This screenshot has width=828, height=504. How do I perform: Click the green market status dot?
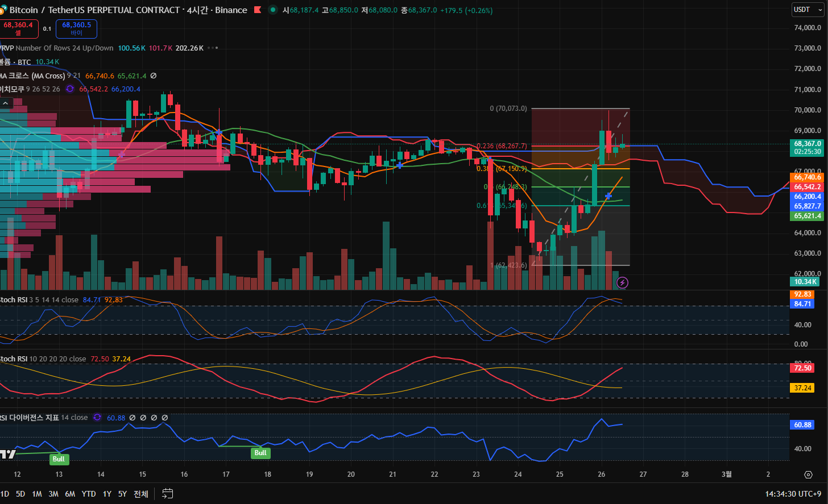pyautogui.click(x=273, y=10)
